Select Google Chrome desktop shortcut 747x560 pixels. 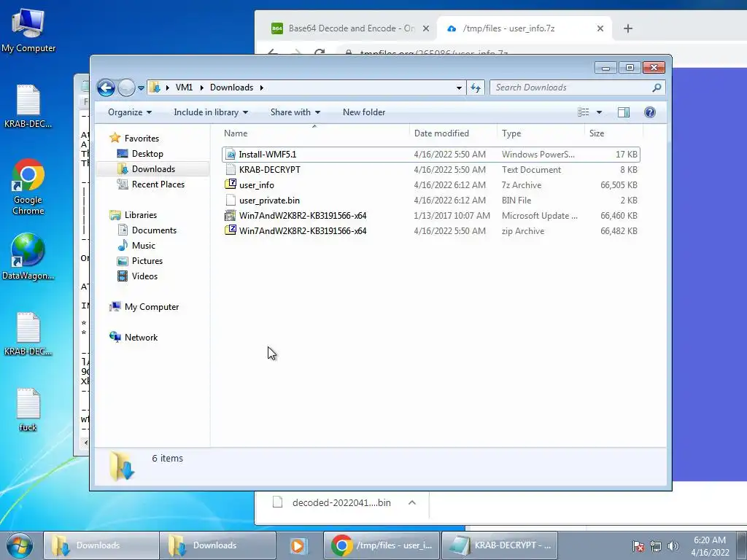point(28,187)
